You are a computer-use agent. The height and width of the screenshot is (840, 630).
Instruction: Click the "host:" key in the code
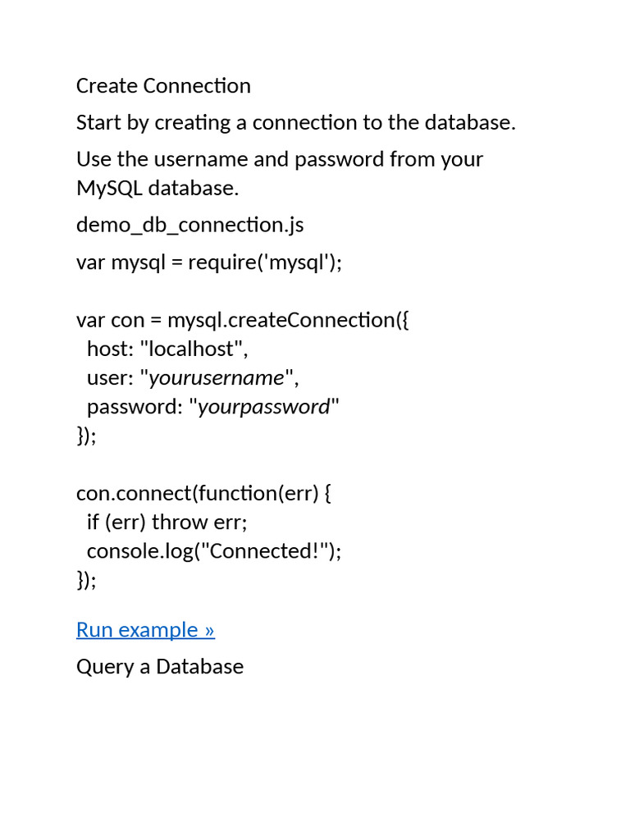[x=109, y=349]
